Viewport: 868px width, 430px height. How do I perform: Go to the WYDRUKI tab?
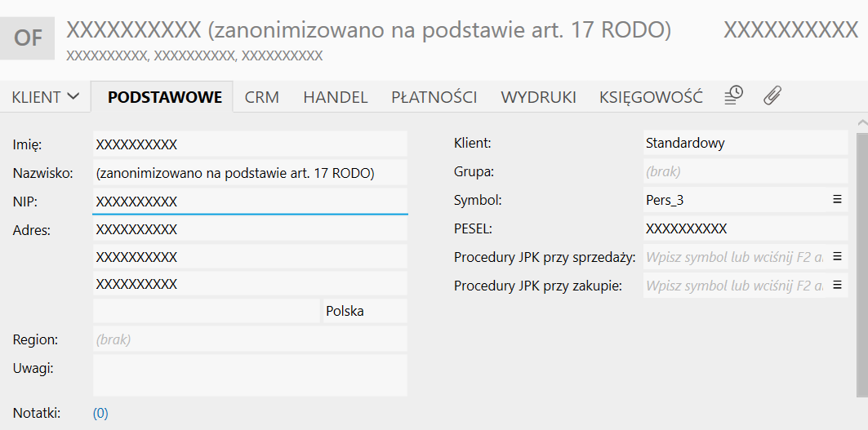coord(539,97)
